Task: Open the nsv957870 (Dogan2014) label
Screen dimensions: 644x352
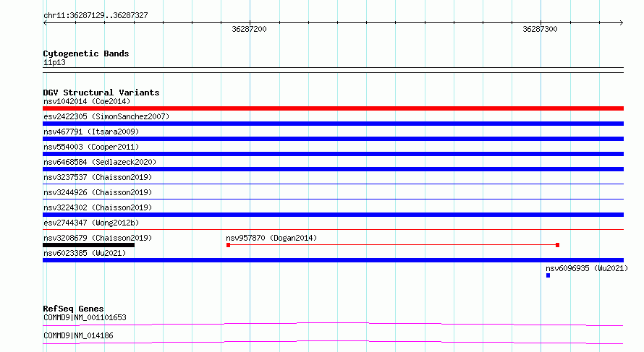Action: [271, 238]
